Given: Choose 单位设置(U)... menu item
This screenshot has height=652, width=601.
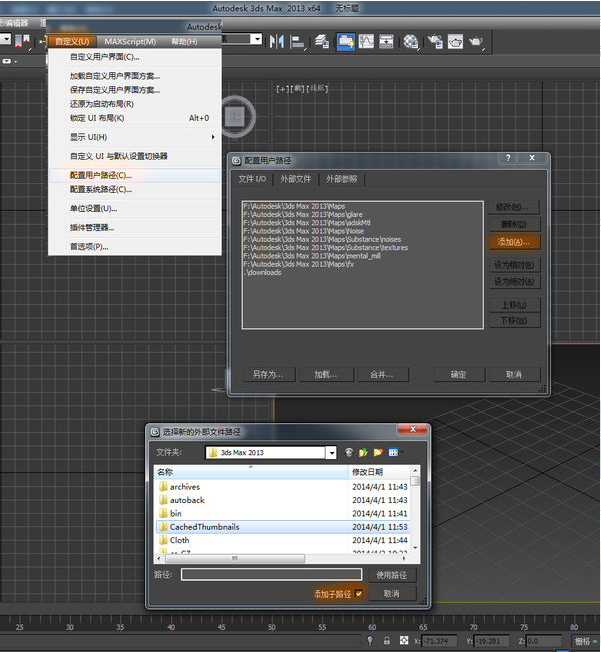Looking at the screenshot, I should point(135,209).
